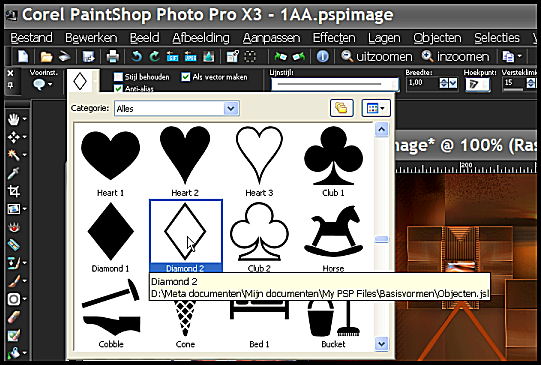This screenshot has width=541, height=365.
Task: Open the Selecties menu
Action: pos(497,38)
